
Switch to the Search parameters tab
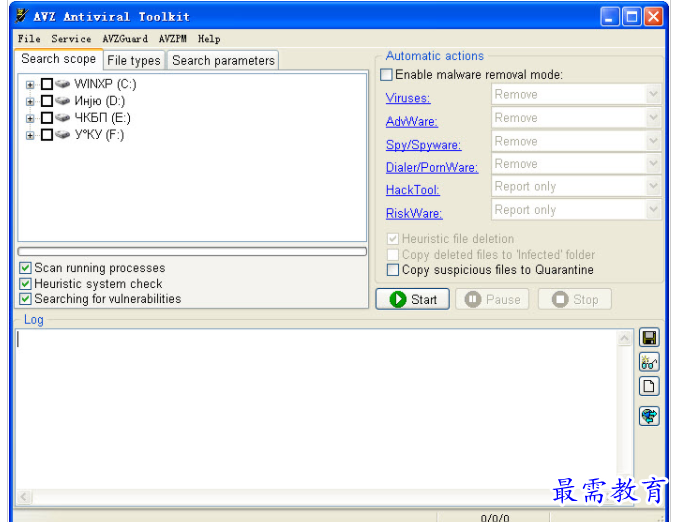point(223,61)
